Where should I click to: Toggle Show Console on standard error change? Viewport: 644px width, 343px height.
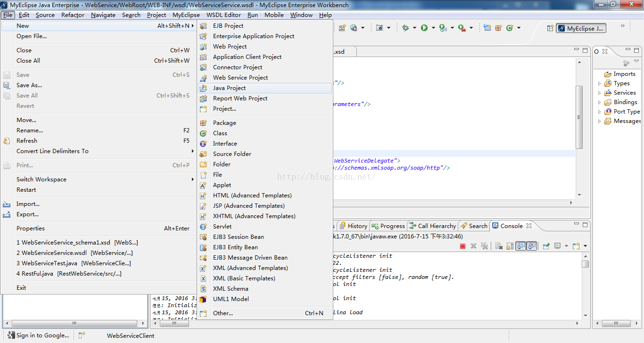[532, 246]
